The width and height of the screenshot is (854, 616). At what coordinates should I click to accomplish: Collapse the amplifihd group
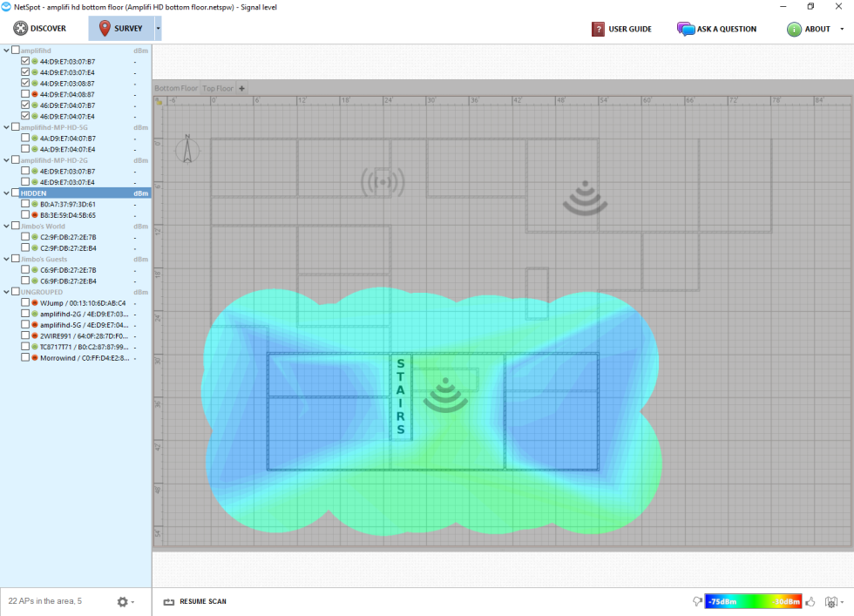tap(7, 51)
